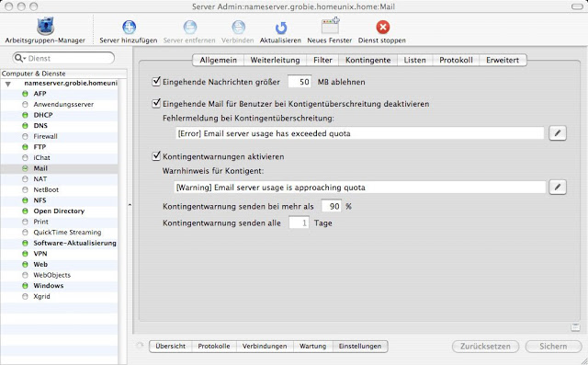Click the Server entfernen toolbar icon
Screen dimensions: 588x365
coord(190,27)
